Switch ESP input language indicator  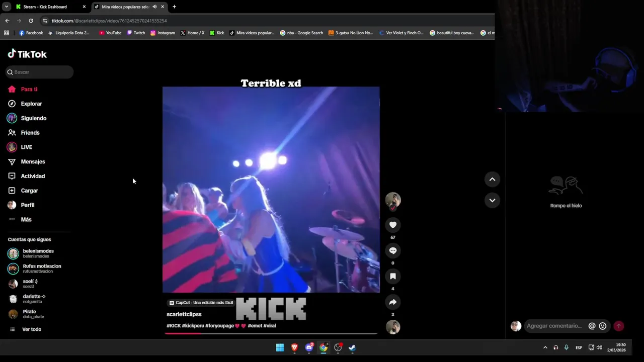[x=579, y=347]
